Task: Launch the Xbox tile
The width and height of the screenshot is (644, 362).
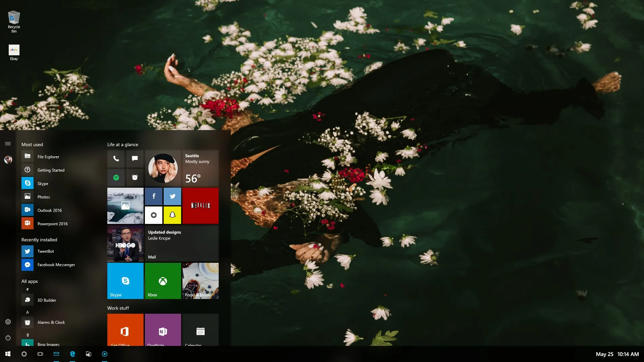Action: point(163,281)
